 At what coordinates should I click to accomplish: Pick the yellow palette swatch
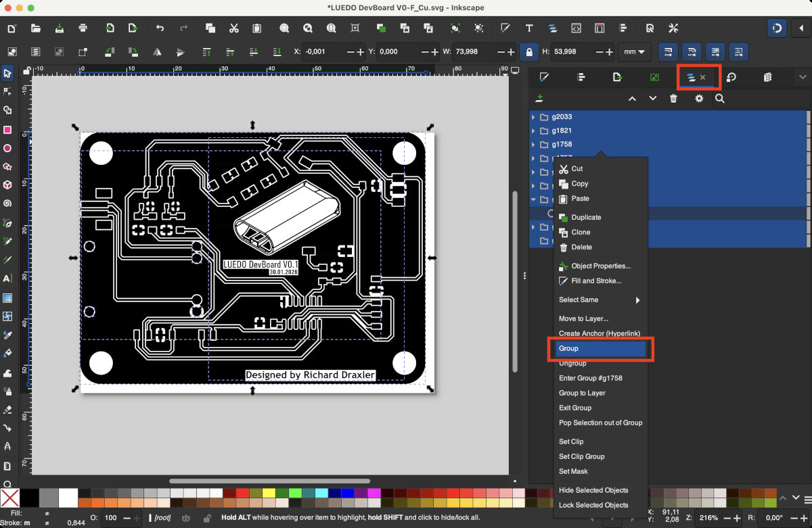[x=269, y=493]
